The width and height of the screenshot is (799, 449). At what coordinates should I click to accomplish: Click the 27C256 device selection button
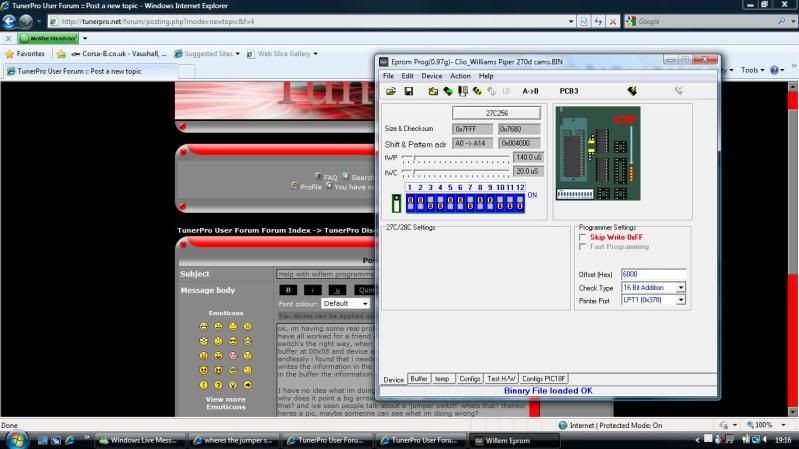click(496, 113)
